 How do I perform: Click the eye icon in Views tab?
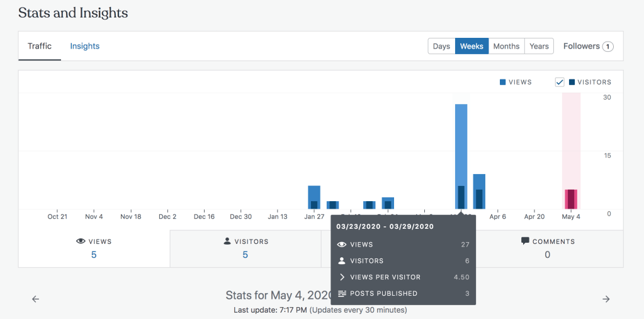tap(81, 241)
